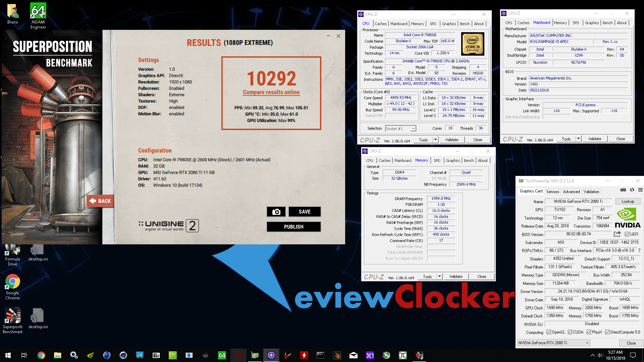Screen dimensions: 644x362
Task: Open the NVIDIA icon in the taskbar
Action: coord(90,355)
